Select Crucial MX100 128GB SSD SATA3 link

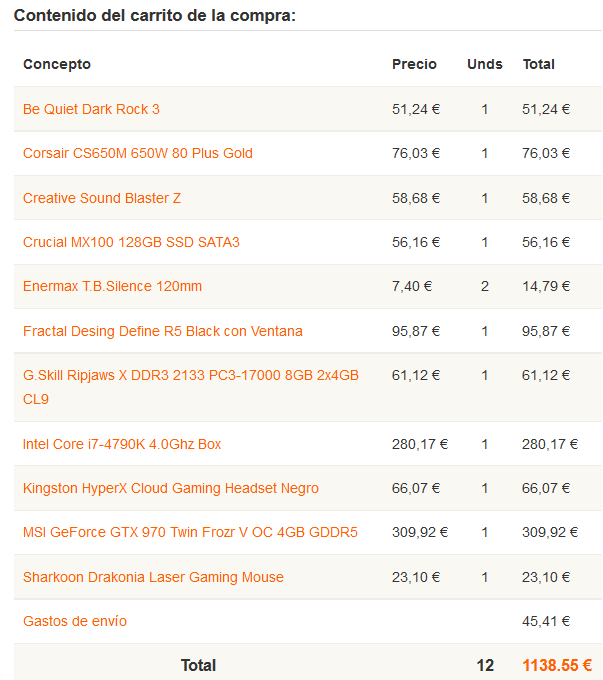tap(131, 242)
